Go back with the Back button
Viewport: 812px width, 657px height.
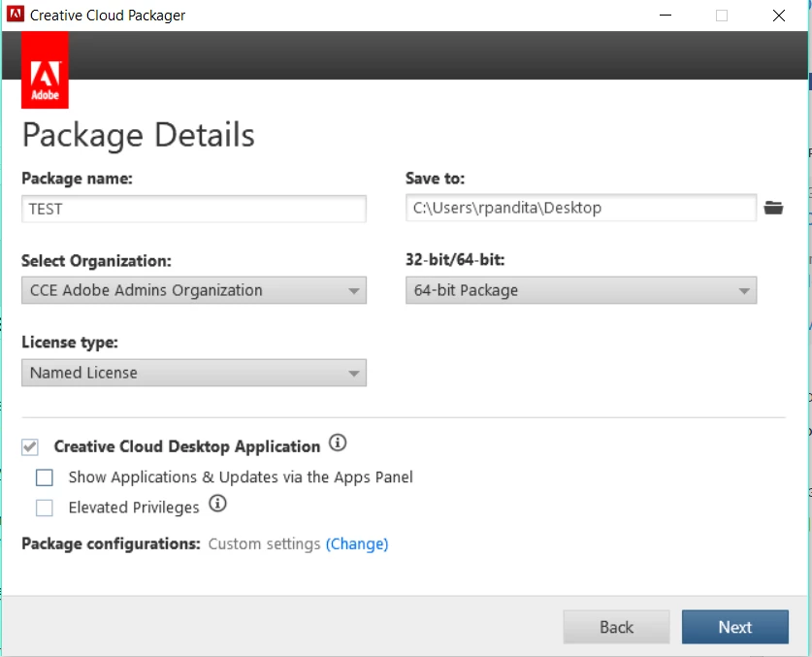[616, 627]
